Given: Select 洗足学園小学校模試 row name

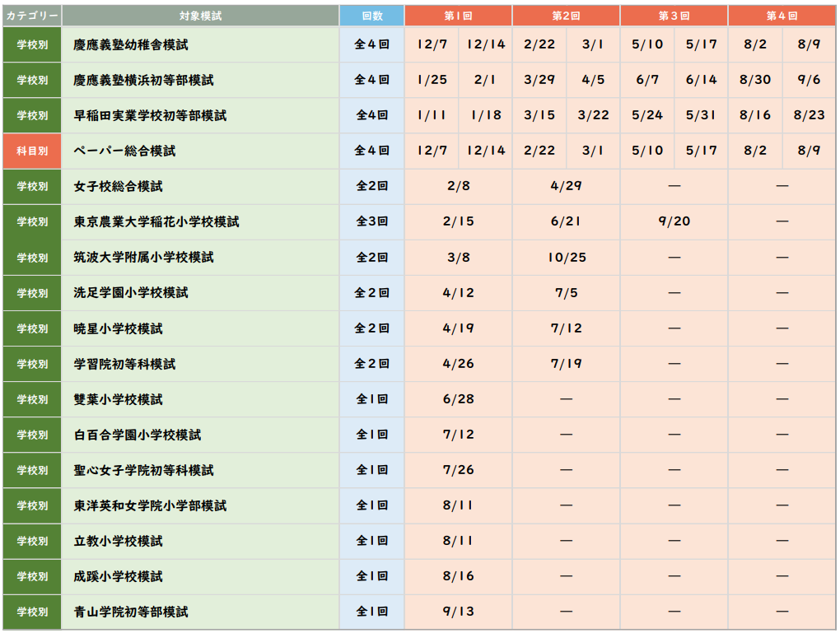Looking at the screenshot, I should (x=131, y=293).
